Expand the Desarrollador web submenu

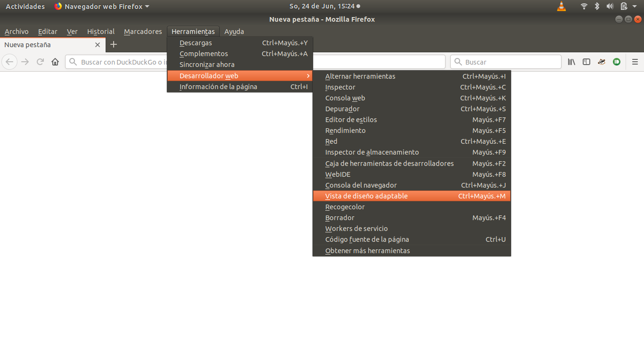(x=240, y=76)
